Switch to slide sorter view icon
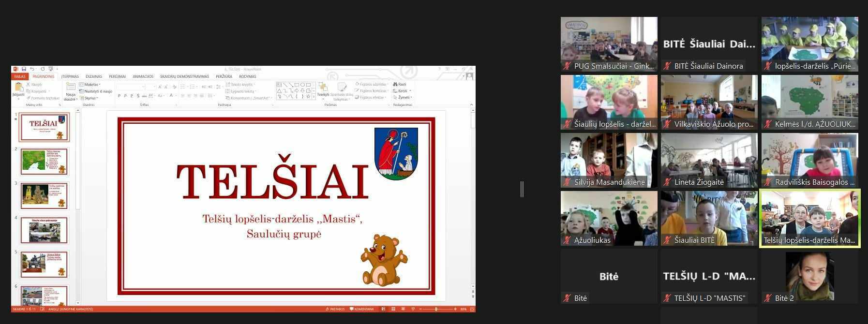This screenshot has height=324, width=868. 393,309
